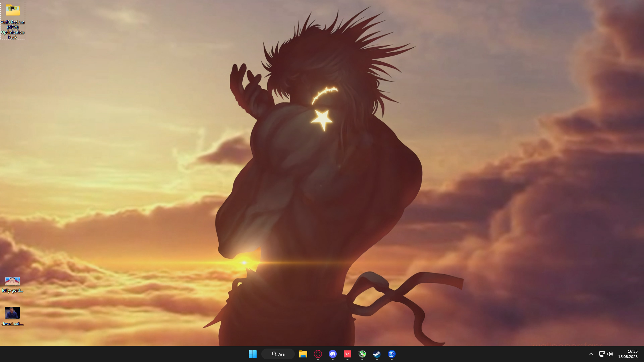Open the Opera GX browser
The width and height of the screenshot is (644, 362).
click(x=318, y=354)
